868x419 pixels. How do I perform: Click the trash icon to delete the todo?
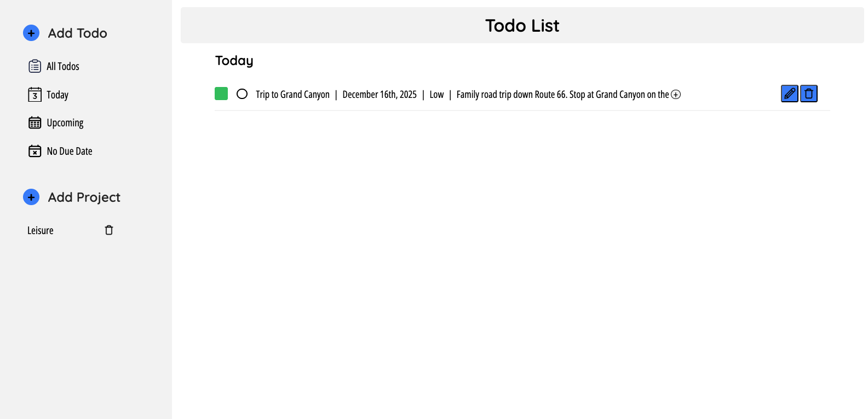pyautogui.click(x=809, y=93)
